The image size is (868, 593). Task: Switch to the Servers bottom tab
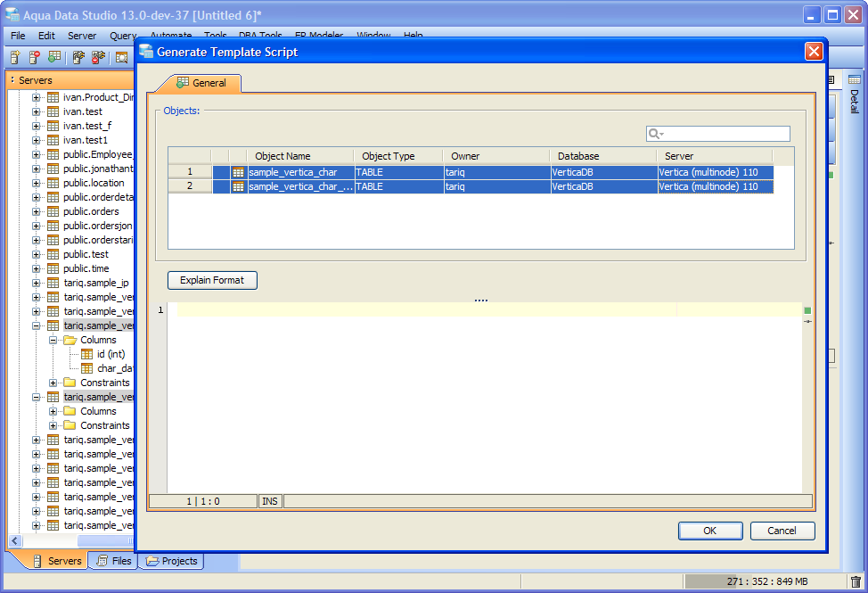58,561
